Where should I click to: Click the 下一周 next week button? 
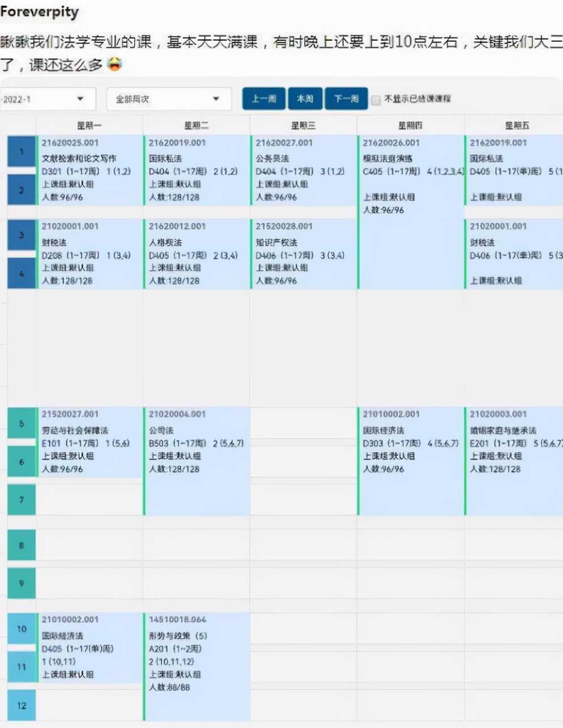[x=346, y=98]
